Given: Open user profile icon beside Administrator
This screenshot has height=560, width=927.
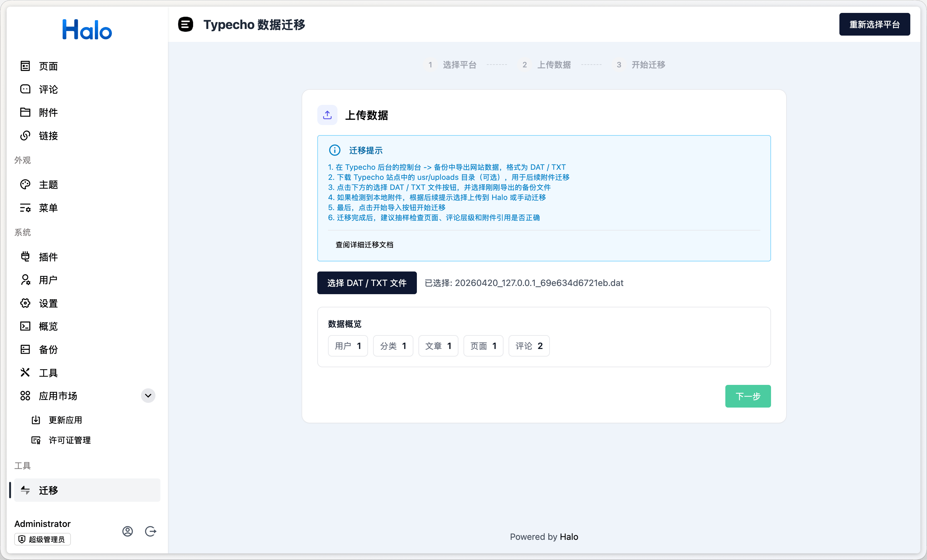Looking at the screenshot, I should tap(128, 531).
